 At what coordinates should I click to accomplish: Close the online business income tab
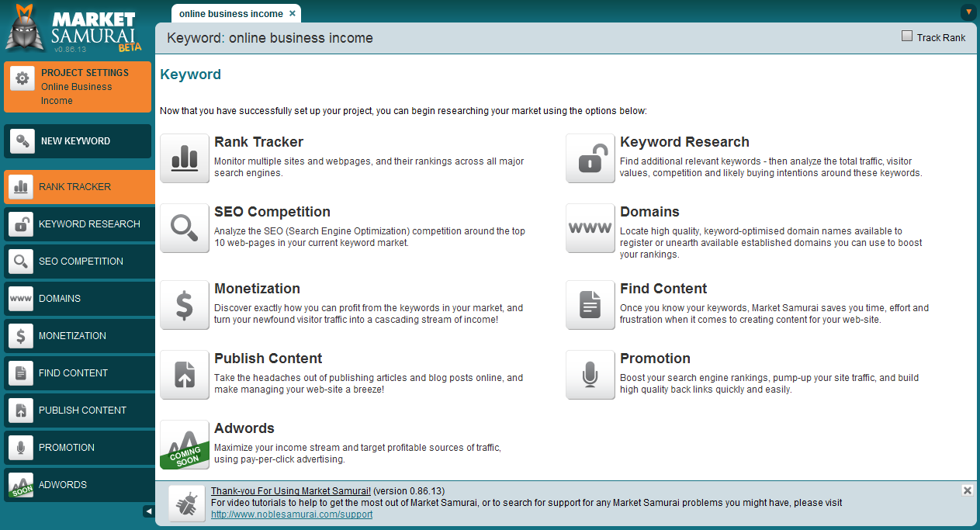click(292, 14)
